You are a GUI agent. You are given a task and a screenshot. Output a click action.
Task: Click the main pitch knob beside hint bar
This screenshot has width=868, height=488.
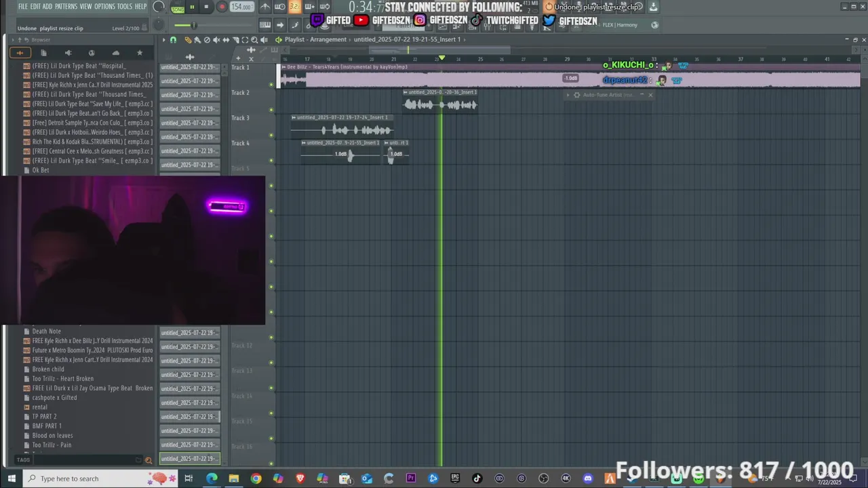point(159,25)
